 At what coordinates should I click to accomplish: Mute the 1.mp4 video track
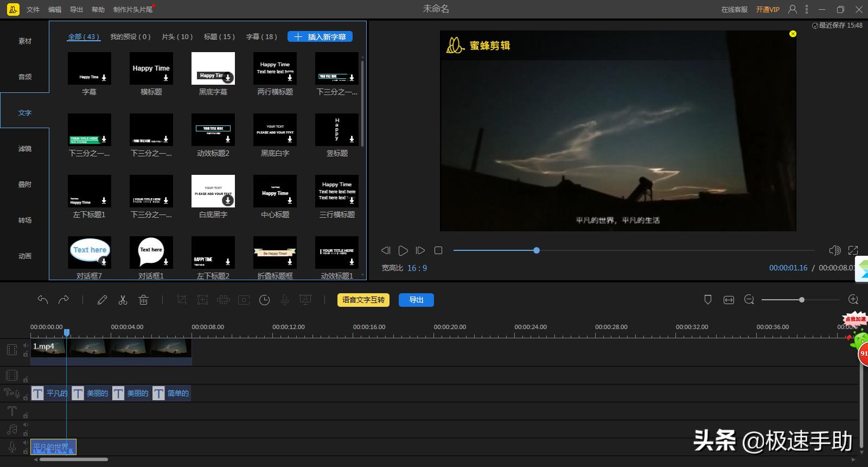tap(25, 345)
